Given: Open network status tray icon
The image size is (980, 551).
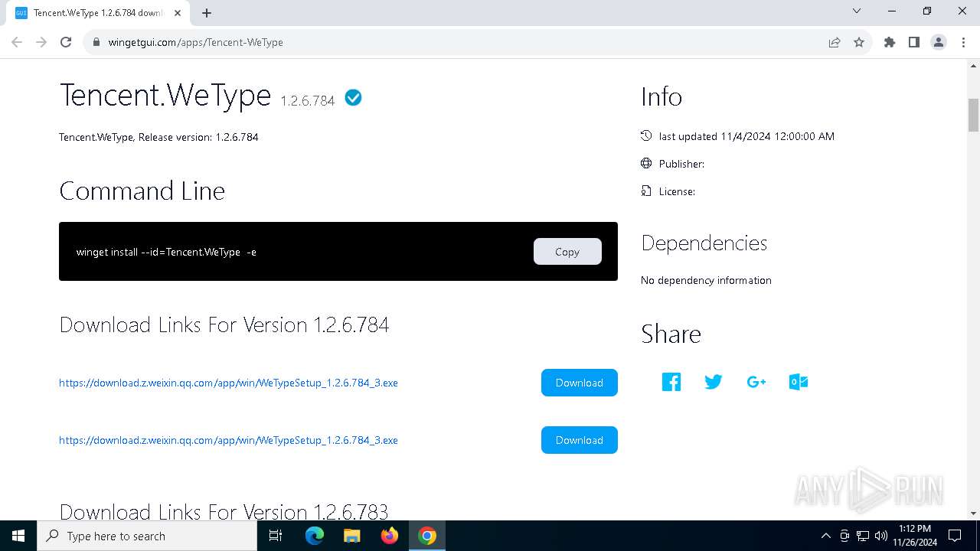Looking at the screenshot, I should point(863,536).
